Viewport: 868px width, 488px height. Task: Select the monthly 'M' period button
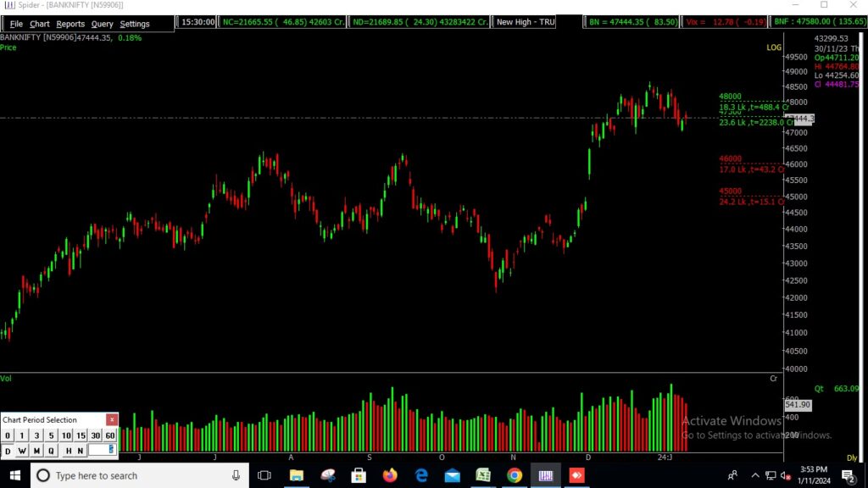tap(36, 451)
